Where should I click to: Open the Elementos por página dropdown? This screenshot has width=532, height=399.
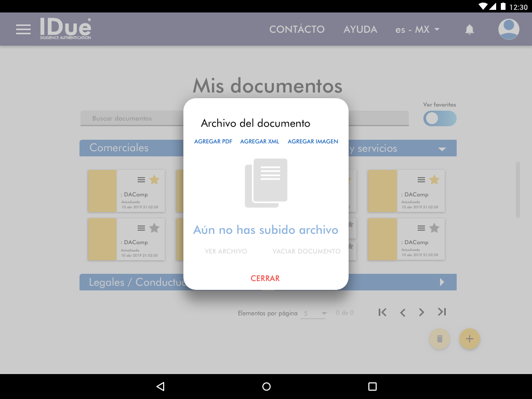315,313
